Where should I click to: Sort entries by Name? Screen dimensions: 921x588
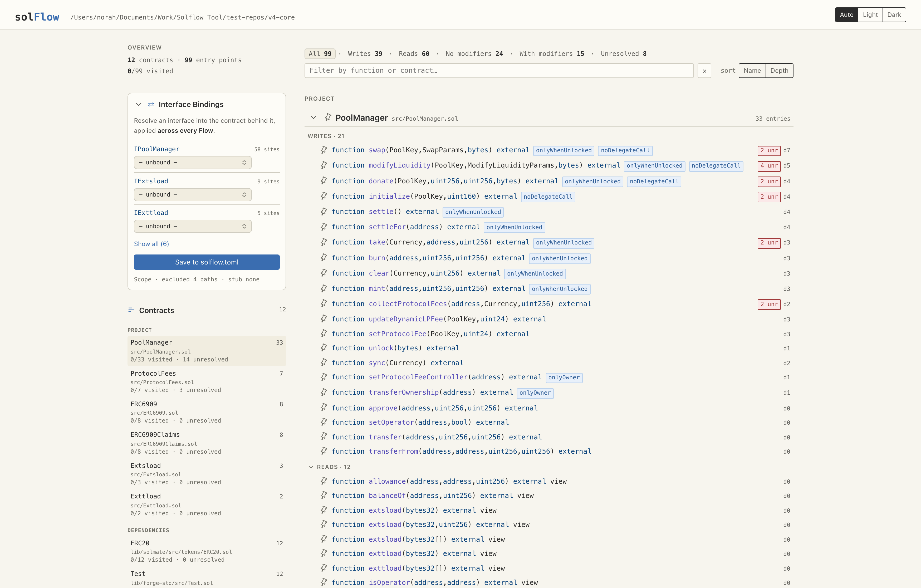[752, 70]
